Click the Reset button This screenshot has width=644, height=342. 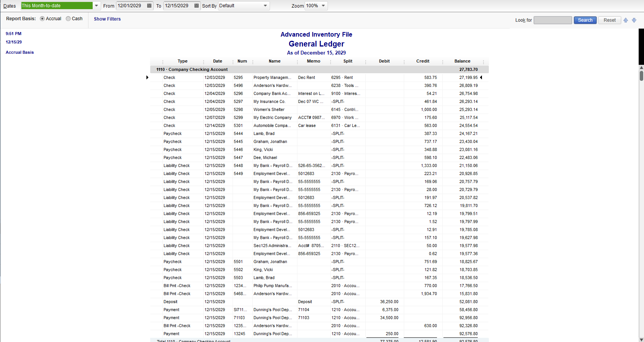609,20
